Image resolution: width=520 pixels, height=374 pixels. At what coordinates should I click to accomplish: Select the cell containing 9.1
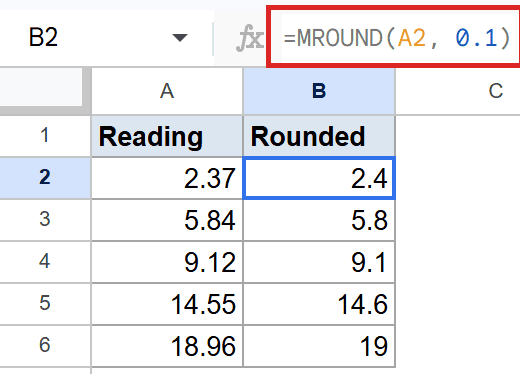pyautogui.click(x=319, y=262)
